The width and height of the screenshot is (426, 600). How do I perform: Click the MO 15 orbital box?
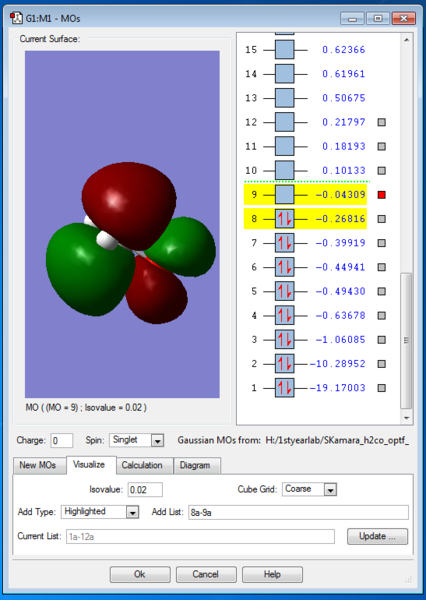point(284,50)
